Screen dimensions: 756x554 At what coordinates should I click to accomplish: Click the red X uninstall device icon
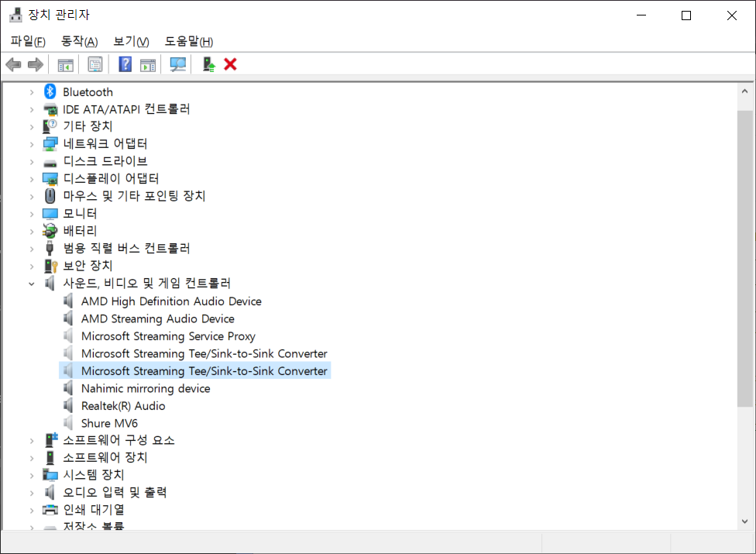click(231, 64)
